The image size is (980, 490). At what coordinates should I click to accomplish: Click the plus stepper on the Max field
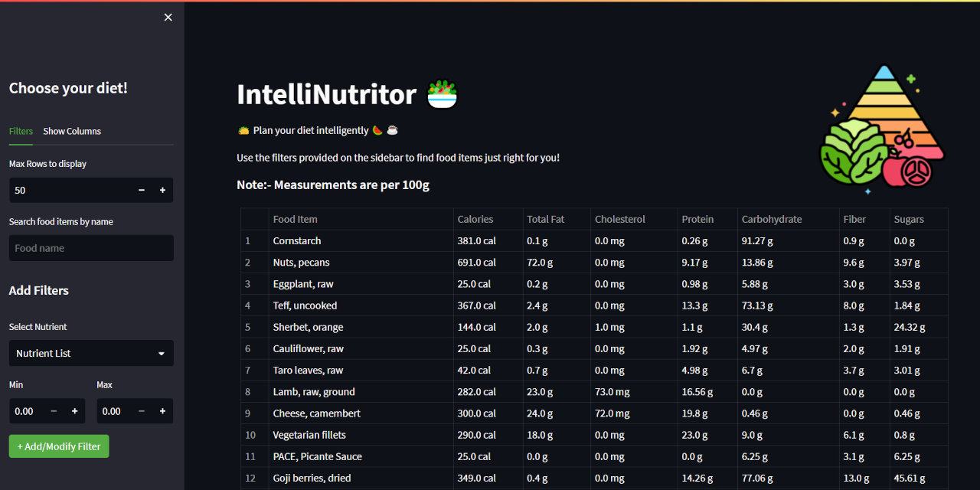click(x=162, y=410)
